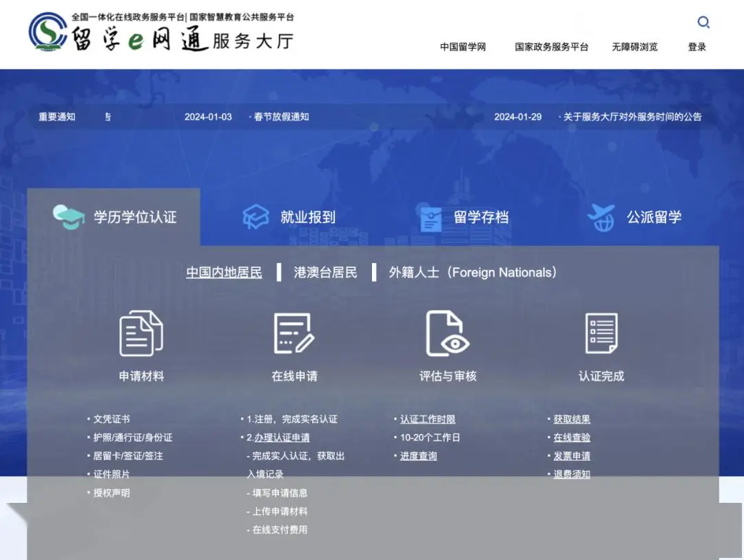Click the 在线申请 form-and-pencil icon
The height and width of the screenshot is (560, 744).
[x=294, y=333]
